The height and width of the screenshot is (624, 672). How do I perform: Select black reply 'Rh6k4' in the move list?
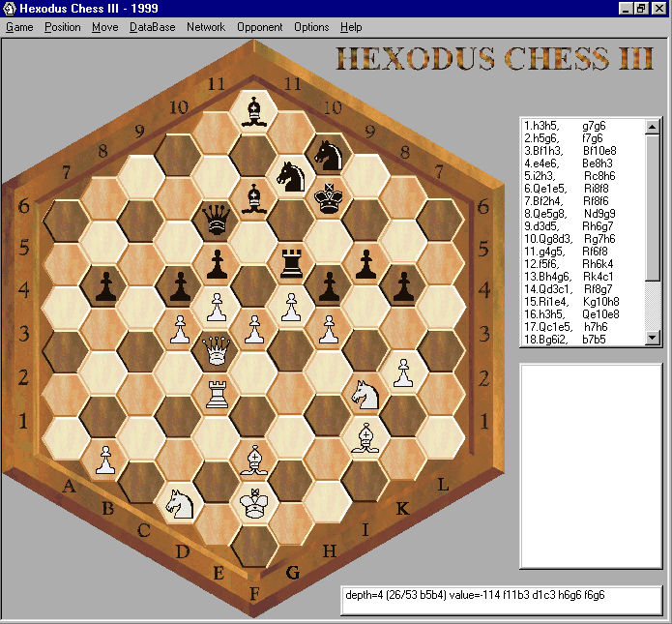coord(598,264)
